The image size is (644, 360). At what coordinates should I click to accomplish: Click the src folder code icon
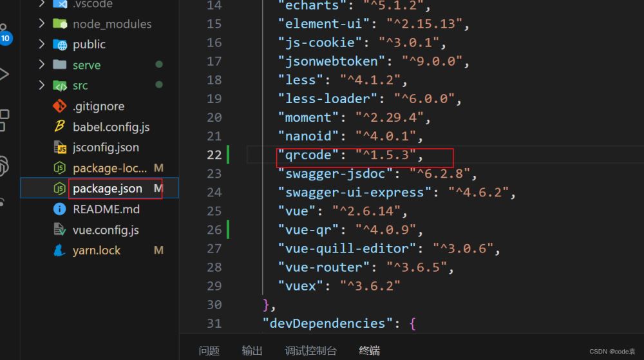click(59, 86)
